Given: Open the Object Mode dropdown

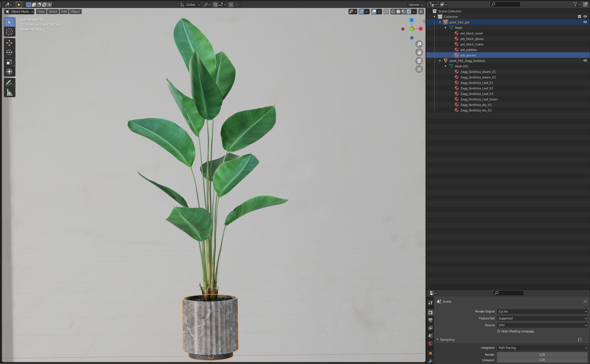Looking at the screenshot, I should tap(19, 12).
